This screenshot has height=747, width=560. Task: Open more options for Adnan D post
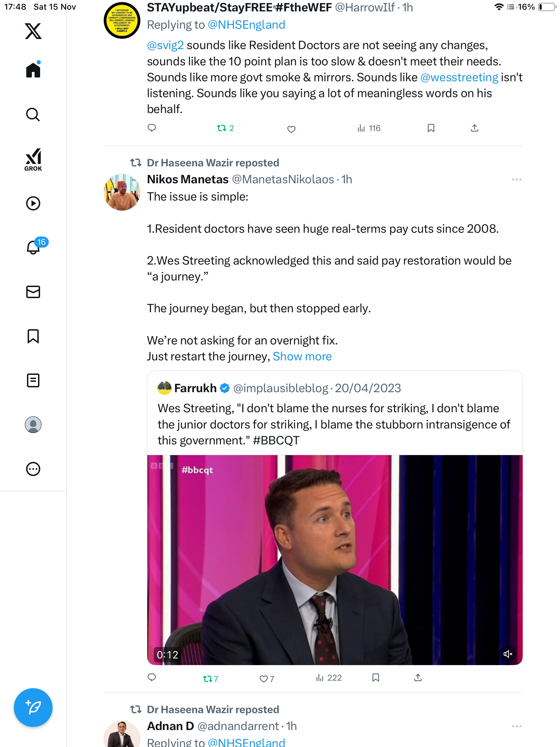pos(516,726)
